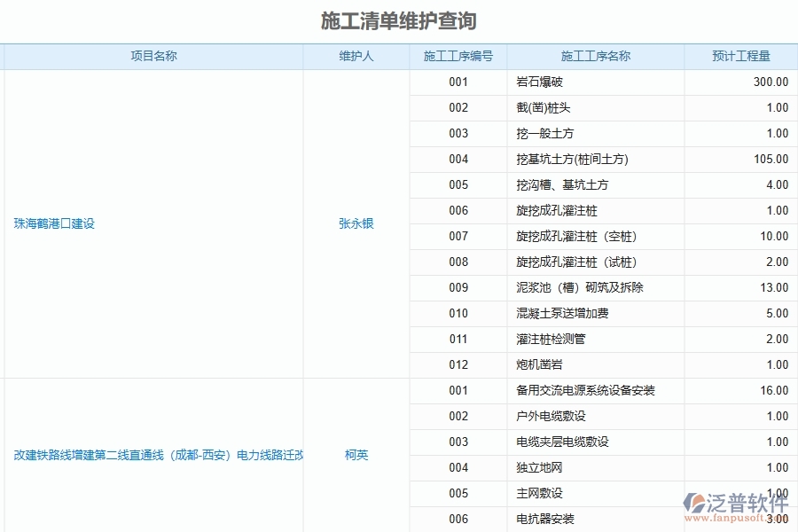Screen dimensions: 798x532
Task: Sort by the 预计工程量 column header
Action: click(x=740, y=56)
